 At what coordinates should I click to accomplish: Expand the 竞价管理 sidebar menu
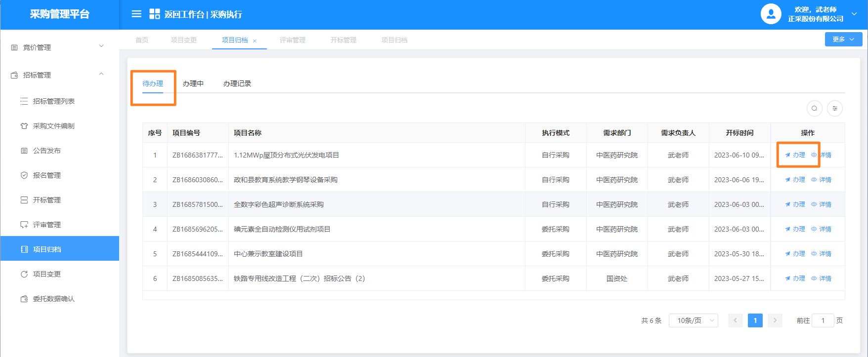tap(59, 47)
